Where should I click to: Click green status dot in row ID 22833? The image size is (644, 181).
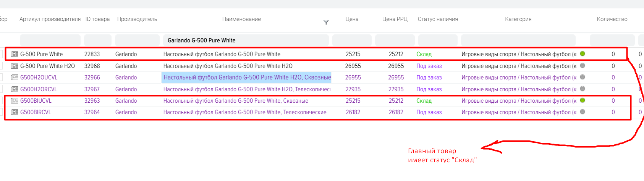(x=583, y=54)
